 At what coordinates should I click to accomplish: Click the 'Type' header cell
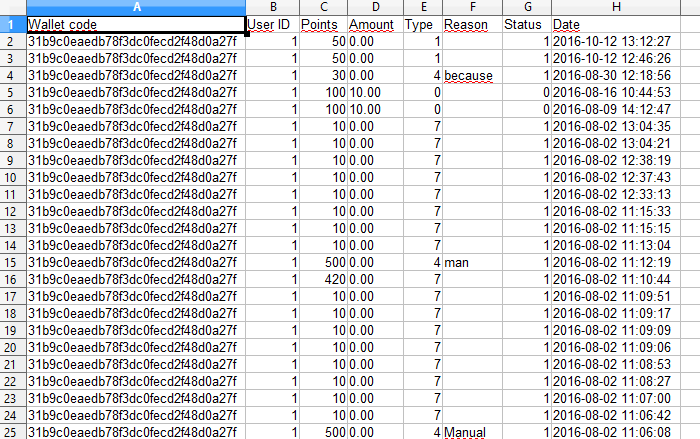coord(423,24)
